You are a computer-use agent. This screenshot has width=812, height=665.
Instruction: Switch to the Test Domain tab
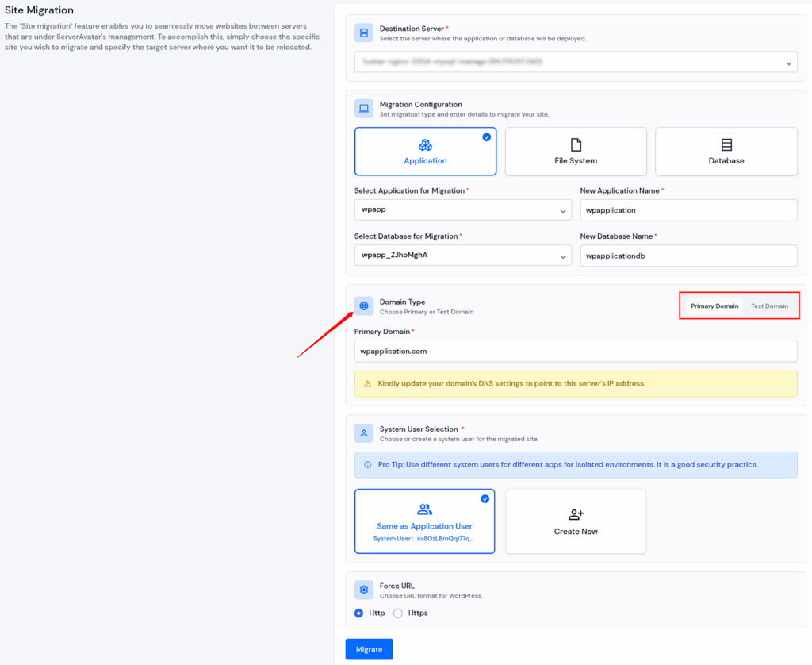(x=769, y=306)
